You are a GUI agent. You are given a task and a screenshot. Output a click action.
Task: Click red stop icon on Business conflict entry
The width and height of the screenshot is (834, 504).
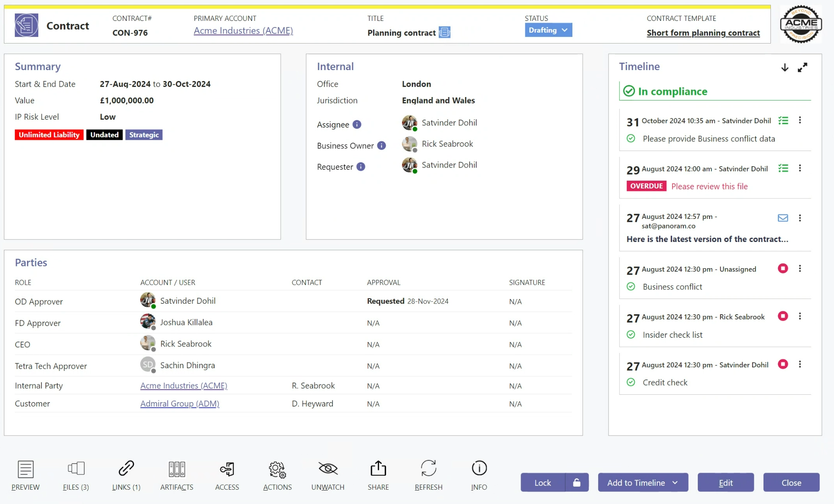[783, 269]
